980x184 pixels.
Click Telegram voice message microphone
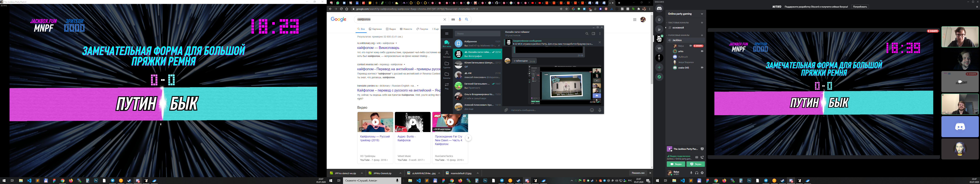(600, 110)
